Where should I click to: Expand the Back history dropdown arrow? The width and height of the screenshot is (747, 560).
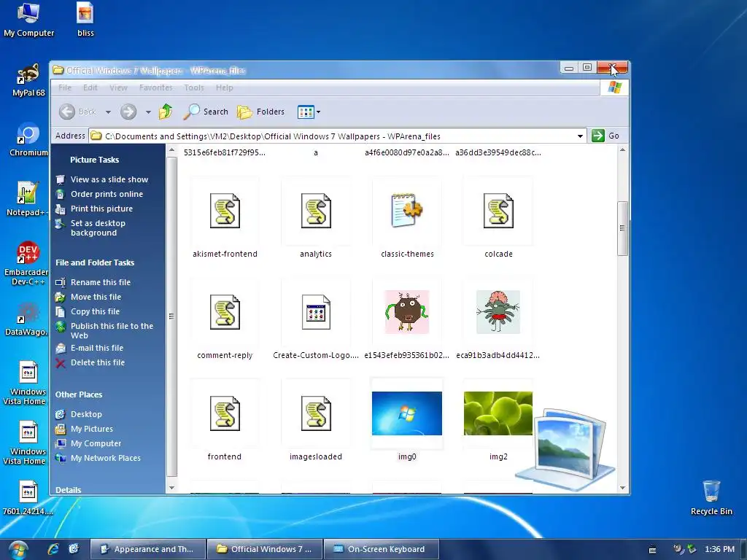click(108, 112)
